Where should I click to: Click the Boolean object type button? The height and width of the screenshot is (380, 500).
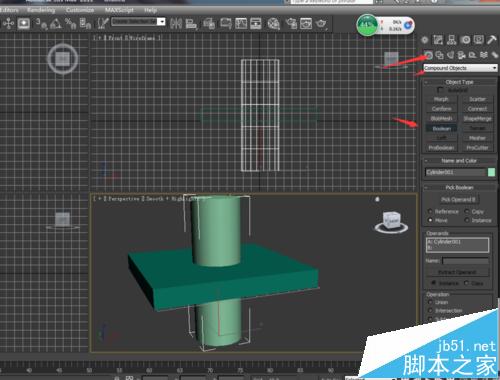(441, 128)
